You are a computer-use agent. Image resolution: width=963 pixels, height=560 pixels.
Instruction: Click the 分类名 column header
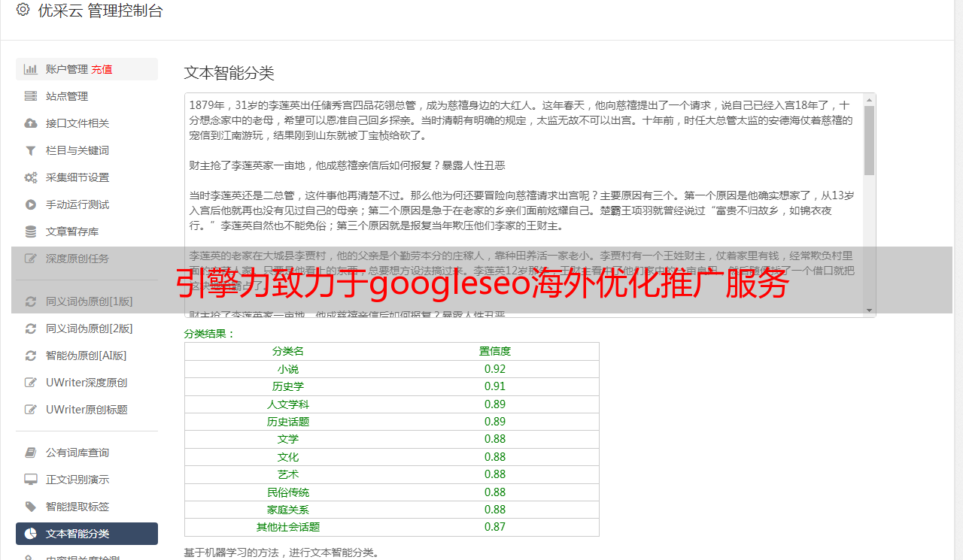point(288,351)
